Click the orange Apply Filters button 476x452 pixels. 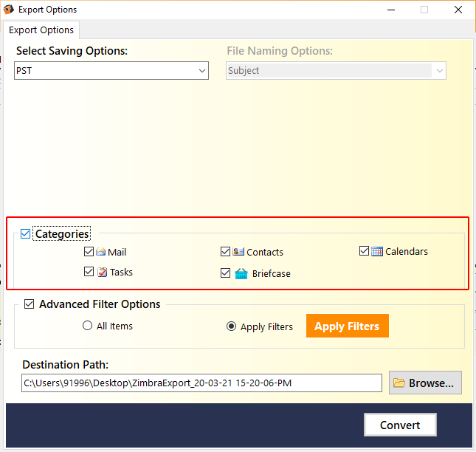point(348,326)
